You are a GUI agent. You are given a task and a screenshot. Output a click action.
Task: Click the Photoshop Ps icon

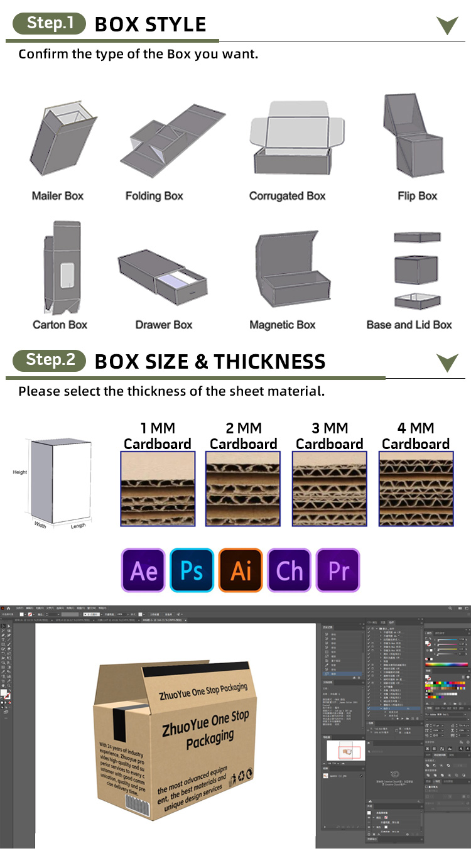(192, 570)
